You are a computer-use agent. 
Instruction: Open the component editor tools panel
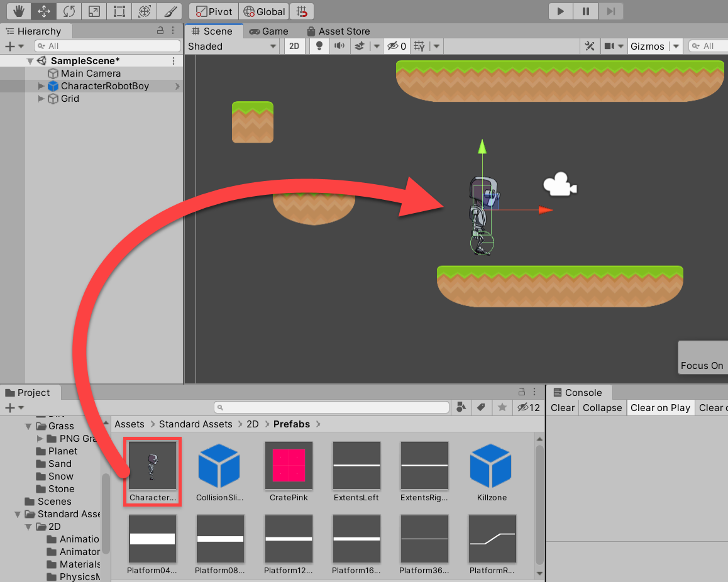point(590,46)
